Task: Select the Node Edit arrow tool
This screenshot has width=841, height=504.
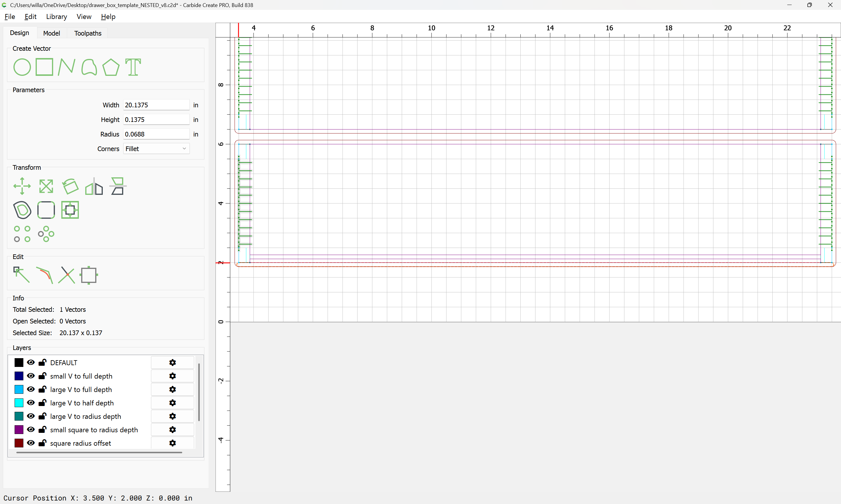Action: [21, 275]
